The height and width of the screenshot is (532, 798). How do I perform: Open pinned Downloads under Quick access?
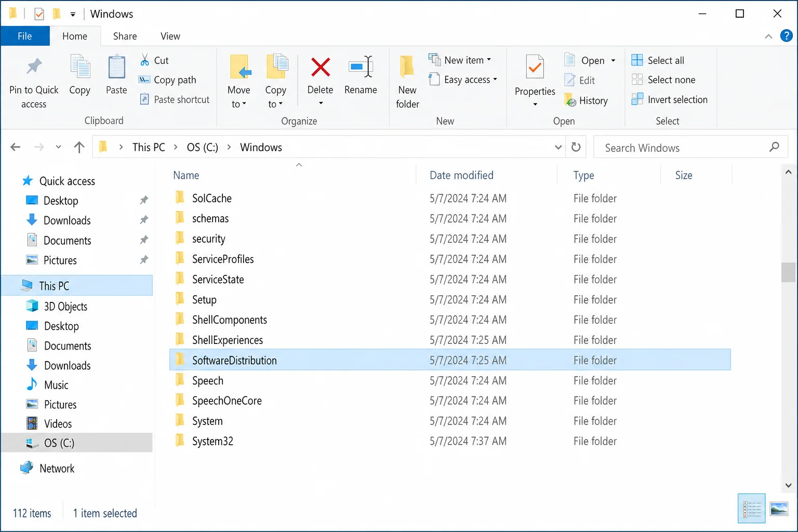(67, 220)
